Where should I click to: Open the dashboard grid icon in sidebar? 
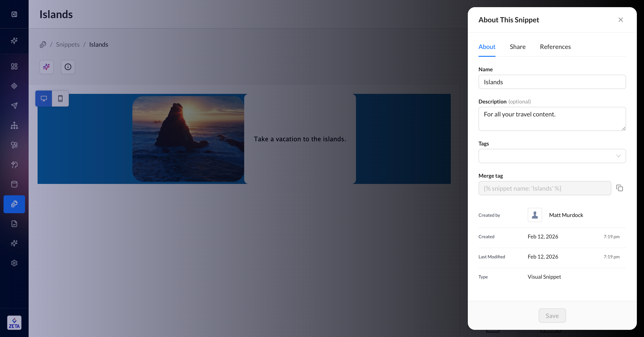coord(14,66)
